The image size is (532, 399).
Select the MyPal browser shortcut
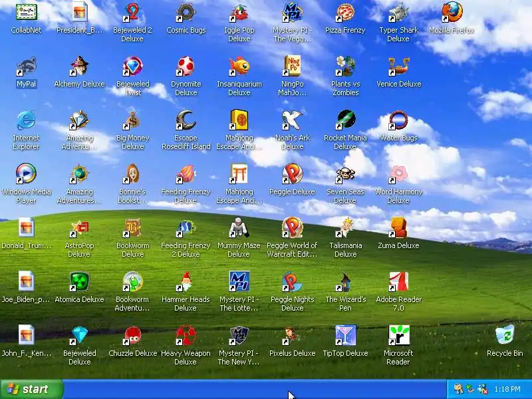(x=26, y=66)
